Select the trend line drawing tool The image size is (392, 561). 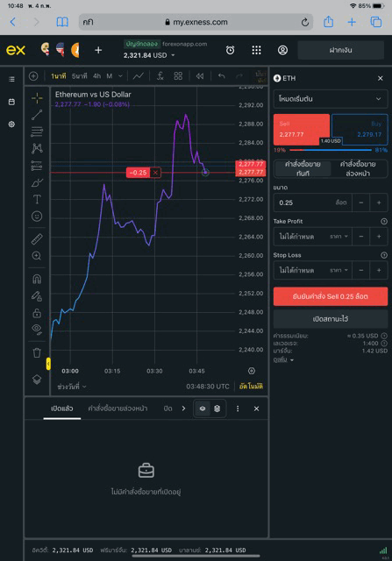pos(37,115)
